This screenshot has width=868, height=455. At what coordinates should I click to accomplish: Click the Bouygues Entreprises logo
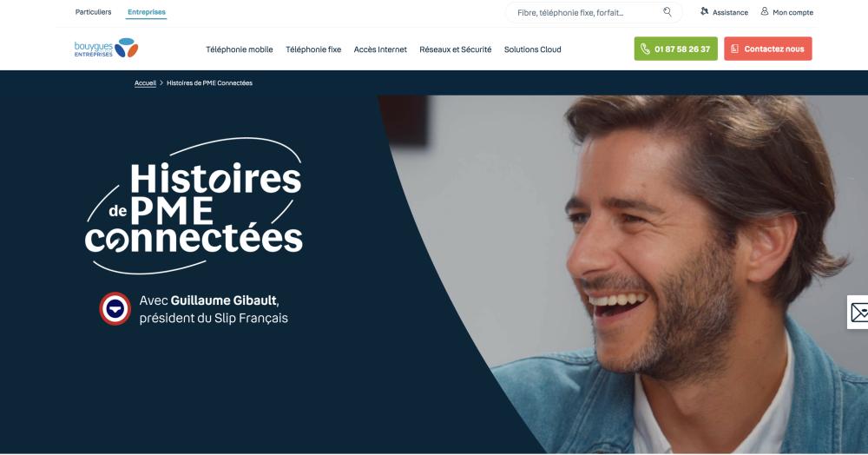tap(106, 48)
